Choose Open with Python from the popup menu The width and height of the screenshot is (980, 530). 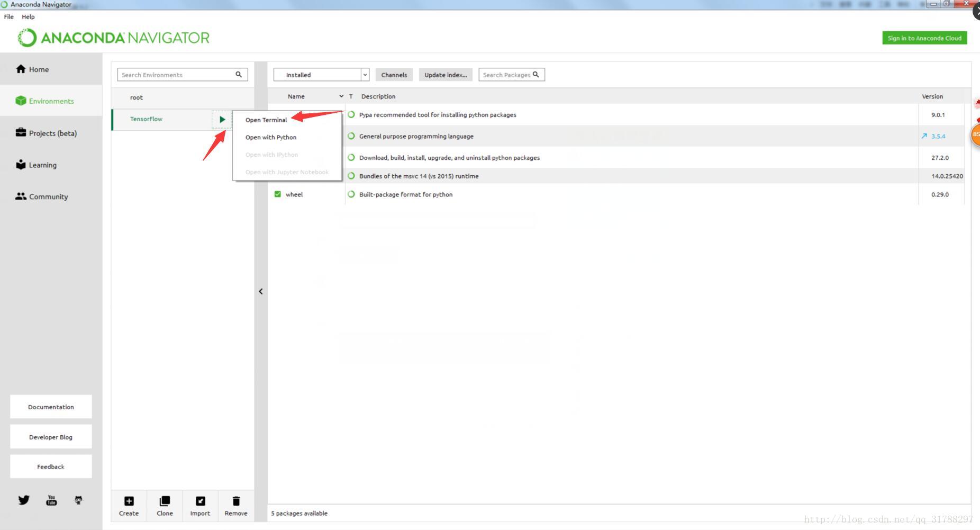click(x=271, y=137)
